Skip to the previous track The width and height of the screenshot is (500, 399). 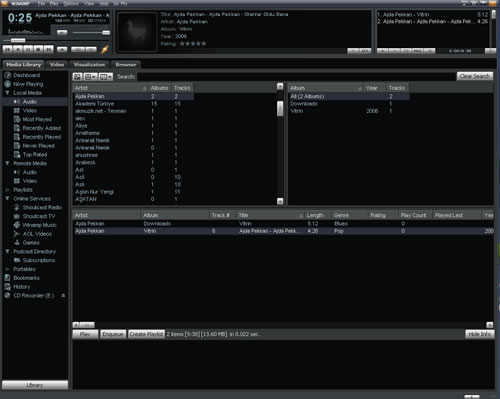[x=7, y=49]
